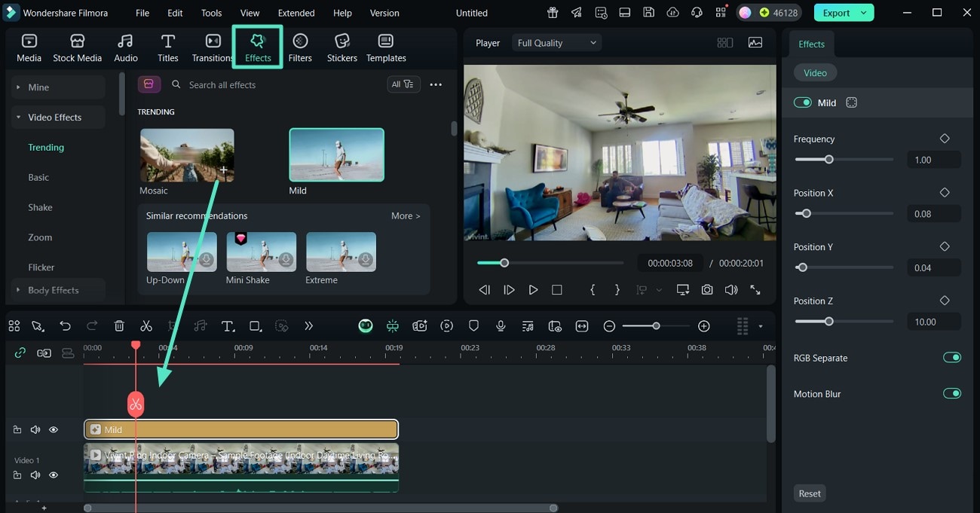This screenshot has height=513, width=980.
Task: Show more timeline tools chevrons
Action: [x=308, y=326]
